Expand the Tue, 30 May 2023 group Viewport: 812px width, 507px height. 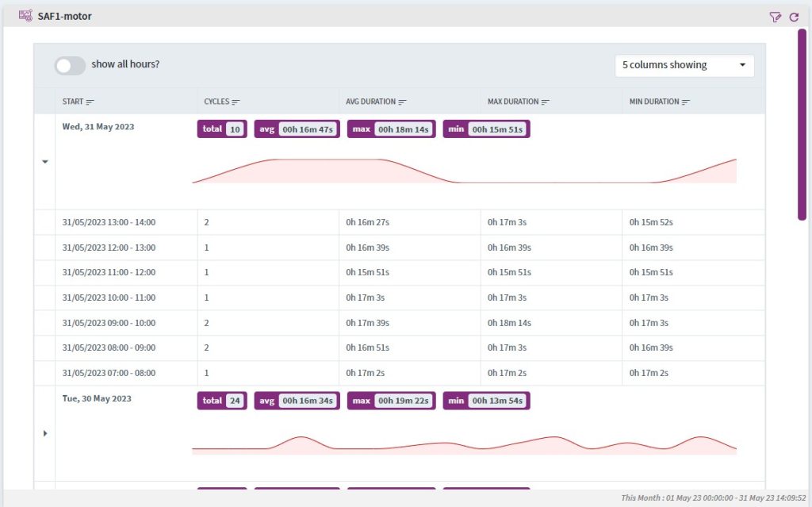(x=45, y=433)
